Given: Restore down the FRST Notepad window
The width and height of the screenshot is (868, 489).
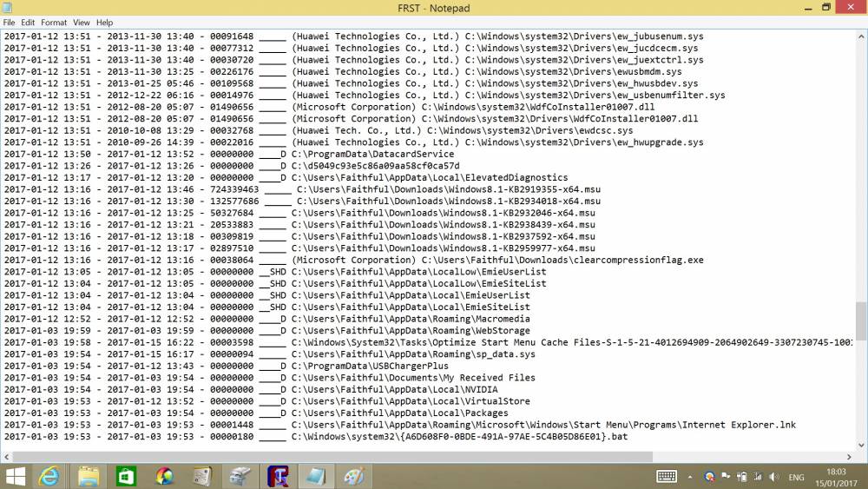Looking at the screenshot, I should coord(826,8).
